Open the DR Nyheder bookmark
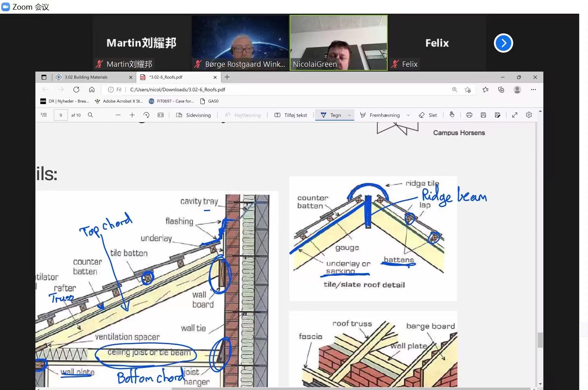 [x=65, y=101]
